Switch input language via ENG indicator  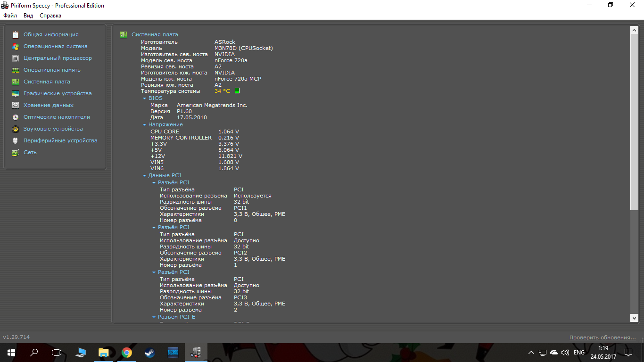[x=579, y=353]
